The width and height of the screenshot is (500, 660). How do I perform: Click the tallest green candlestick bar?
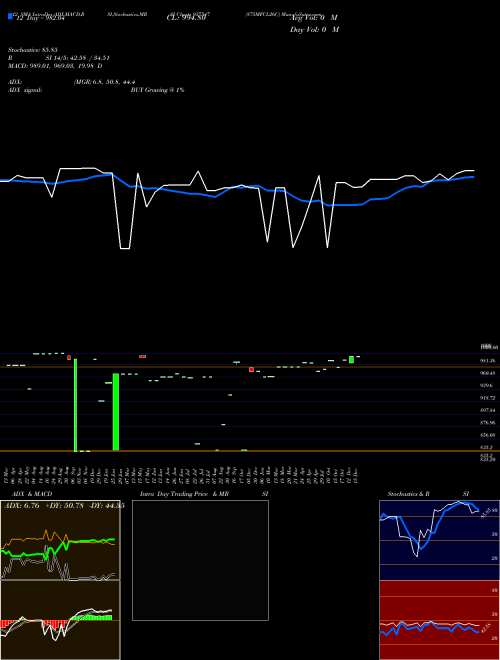point(75,405)
